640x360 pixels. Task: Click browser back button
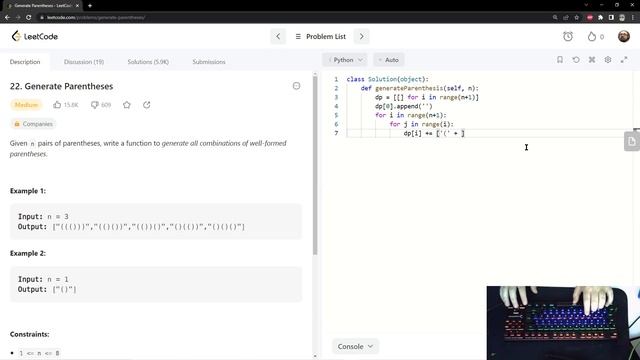[7, 18]
